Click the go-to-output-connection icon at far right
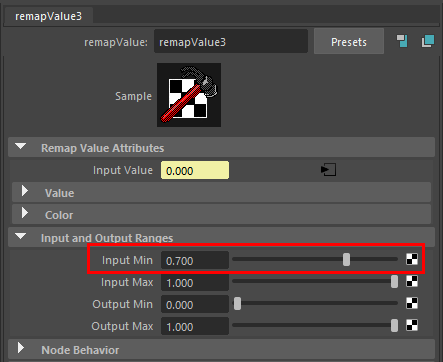The height and width of the screenshot is (362, 443). (428, 41)
